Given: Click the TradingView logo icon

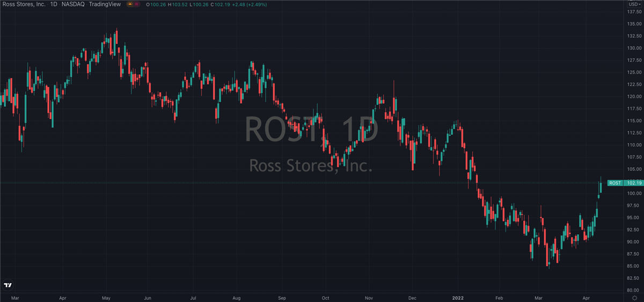Looking at the screenshot, I should (8, 285).
